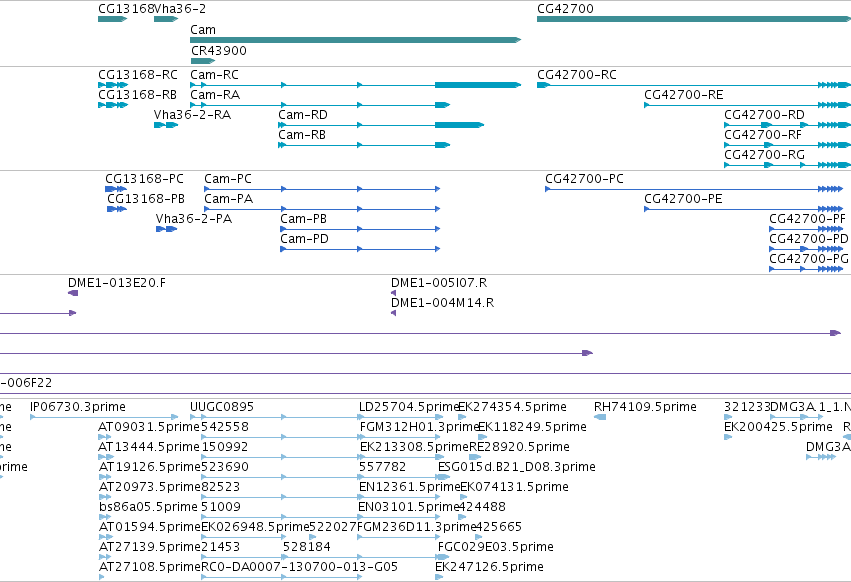Select the EK200425.5prime alignment
851x582 pixels.
pos(728,437)
